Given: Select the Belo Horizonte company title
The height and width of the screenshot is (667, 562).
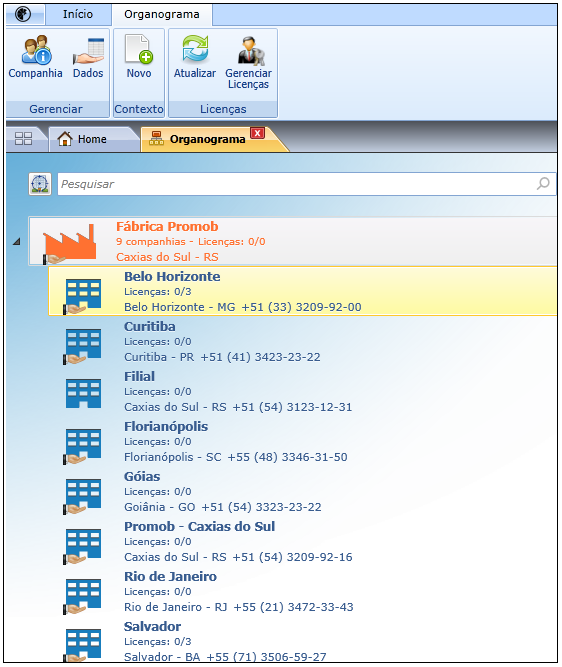Looking at the screenshot, I should tap(172, 276).
